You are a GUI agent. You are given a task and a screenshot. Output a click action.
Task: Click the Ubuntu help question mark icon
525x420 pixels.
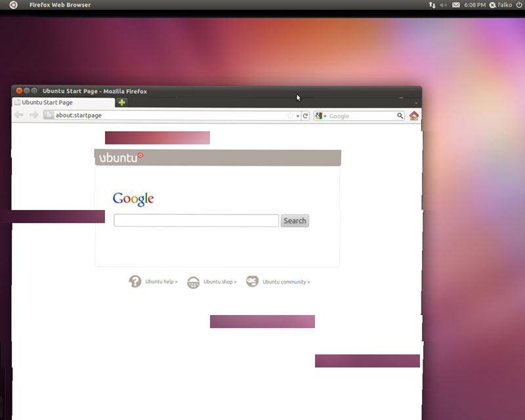point(135,282)
